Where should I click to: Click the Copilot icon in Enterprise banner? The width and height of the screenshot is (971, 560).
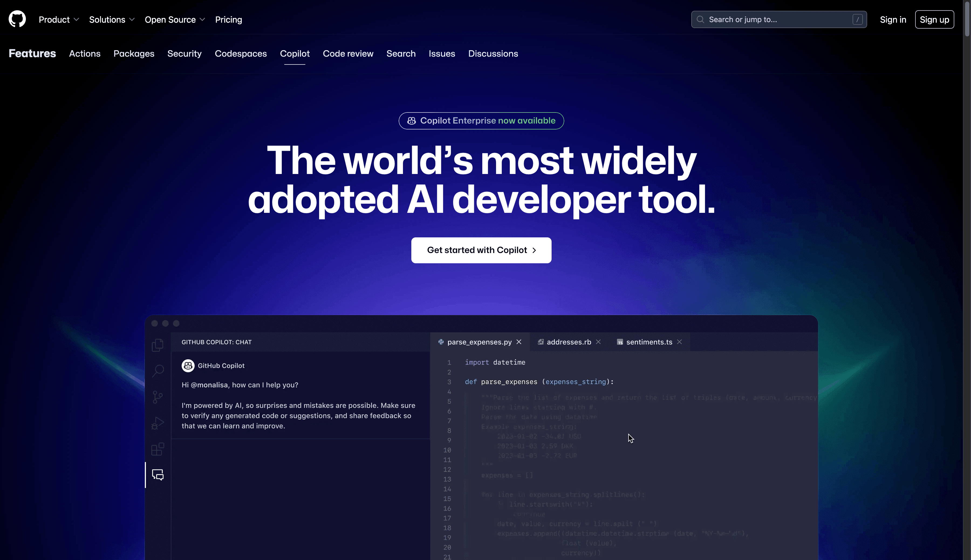pyautogui.click(x=412, y=121)
